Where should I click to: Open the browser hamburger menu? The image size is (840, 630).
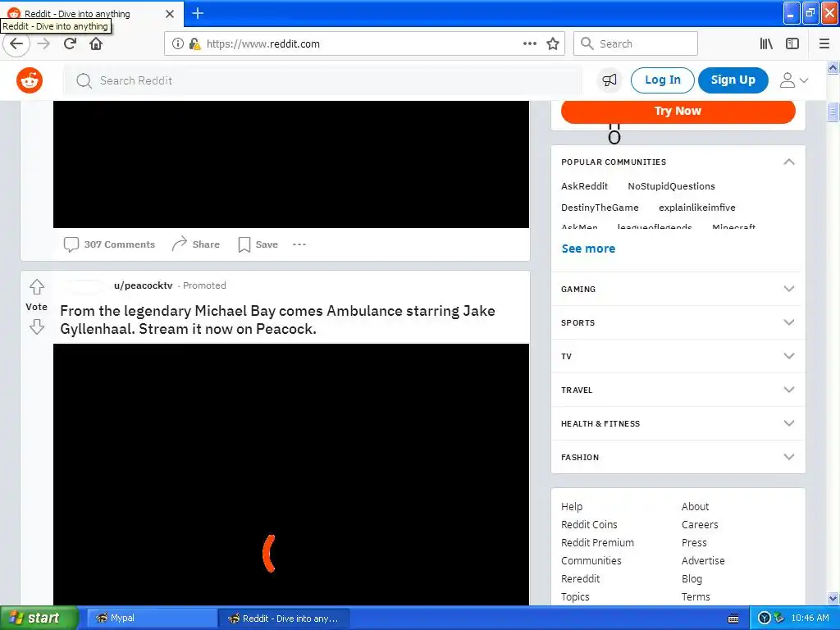[824, 43]
